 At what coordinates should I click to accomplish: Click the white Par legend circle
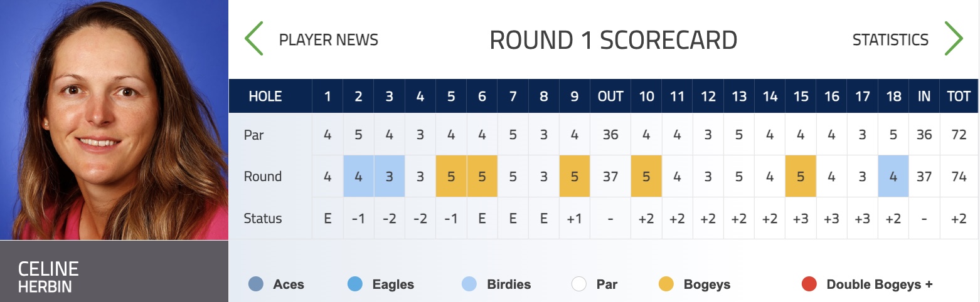coord(579,284)
